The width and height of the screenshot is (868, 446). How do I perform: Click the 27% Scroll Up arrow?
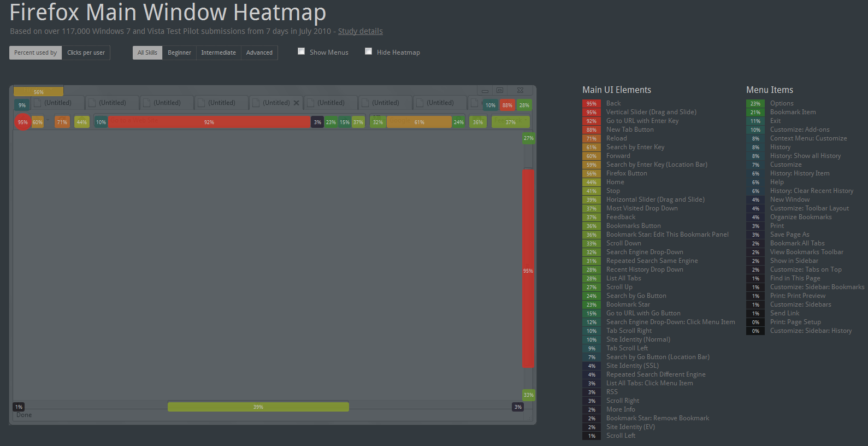(x=528, y=138)
